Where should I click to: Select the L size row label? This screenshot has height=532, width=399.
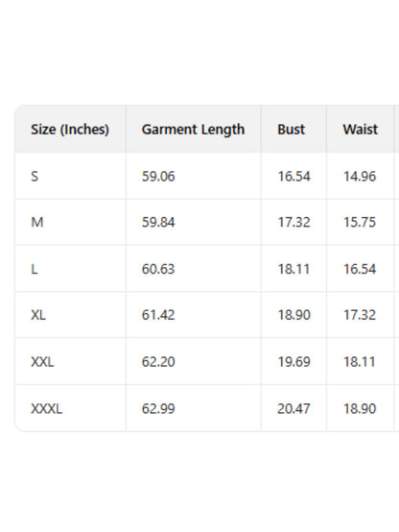[35, 269]
